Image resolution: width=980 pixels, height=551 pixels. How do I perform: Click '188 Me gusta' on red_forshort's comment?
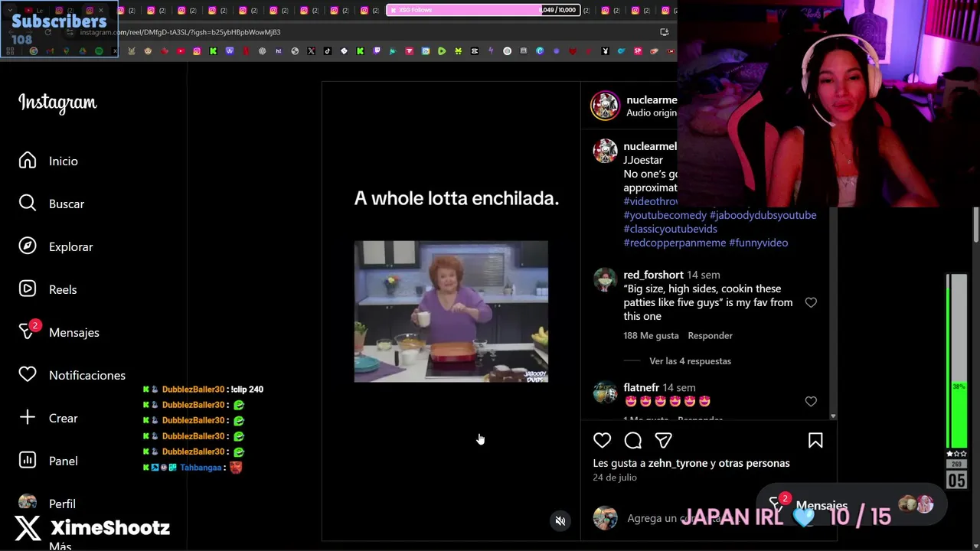[x=651, y=335]
